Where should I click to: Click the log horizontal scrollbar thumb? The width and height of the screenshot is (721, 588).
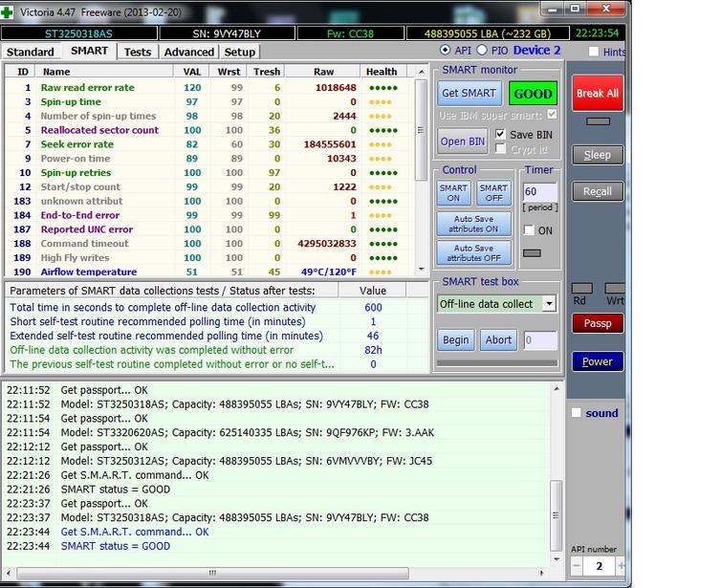212,574
